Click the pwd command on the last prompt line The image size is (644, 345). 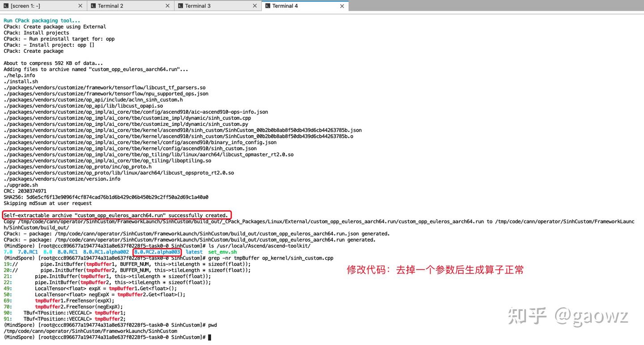pos(213,325)
